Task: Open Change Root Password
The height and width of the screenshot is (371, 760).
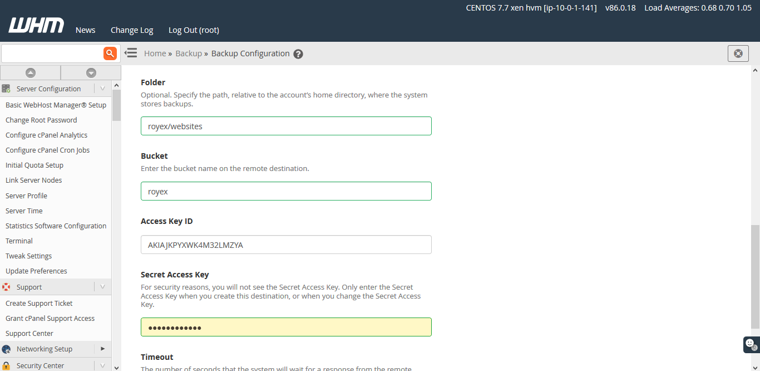Action: click(41, 120)
